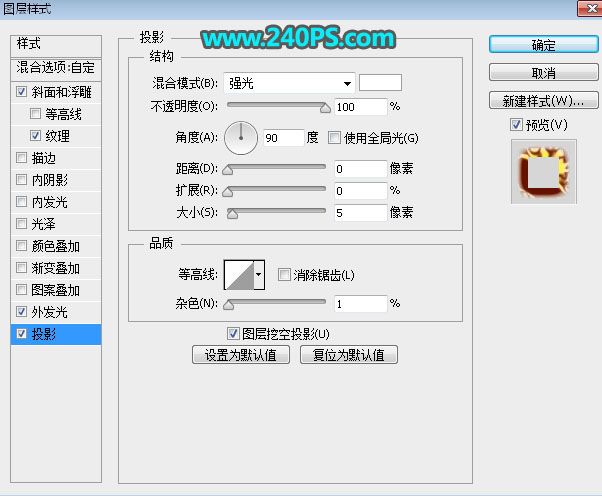Click the 距离 value field
The height and width of the screenshot is (496, 602).
(x=361, y=169)
